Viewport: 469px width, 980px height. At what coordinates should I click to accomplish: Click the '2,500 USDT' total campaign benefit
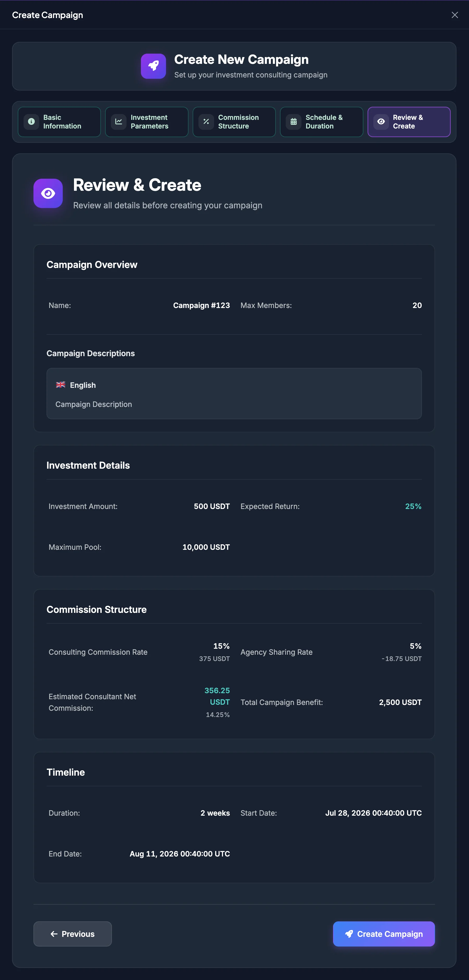(400, 702)
